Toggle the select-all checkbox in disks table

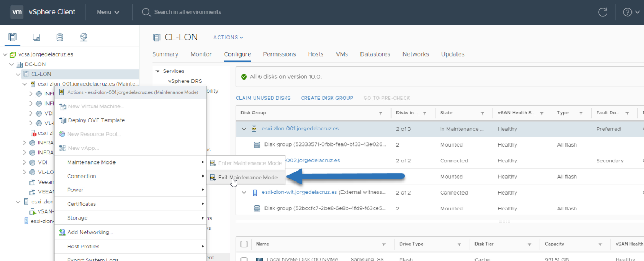pyautogui.click(x=244, y=244)
